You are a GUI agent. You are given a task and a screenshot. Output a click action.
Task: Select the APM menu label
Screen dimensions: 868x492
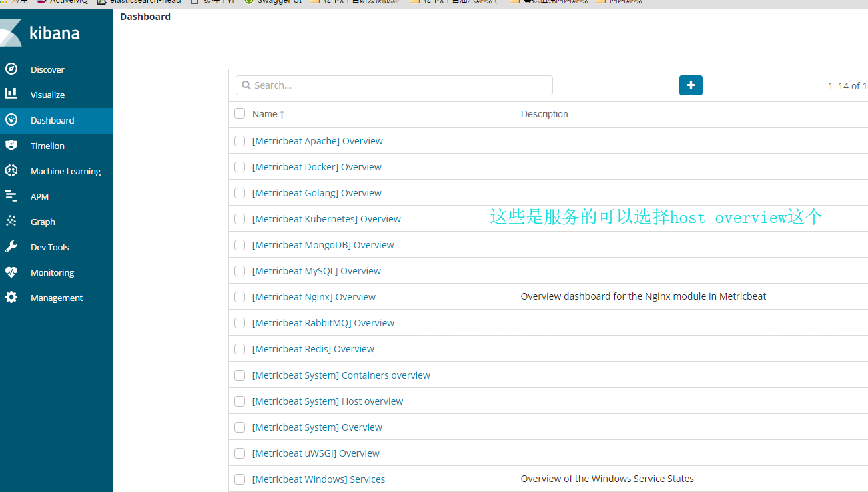pyautogui.click(x=40, y=196)
